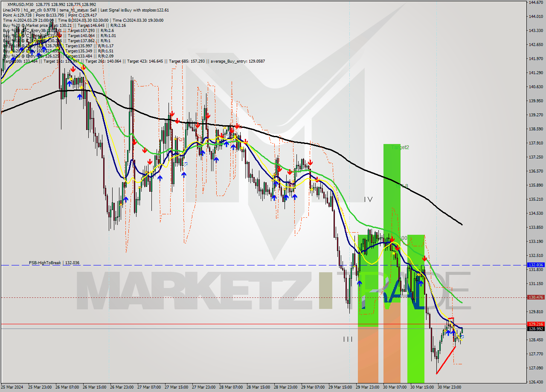Click the '30 Mar 07:00' time label
Screen dimensions: 546x392
(x=395, y=387)
